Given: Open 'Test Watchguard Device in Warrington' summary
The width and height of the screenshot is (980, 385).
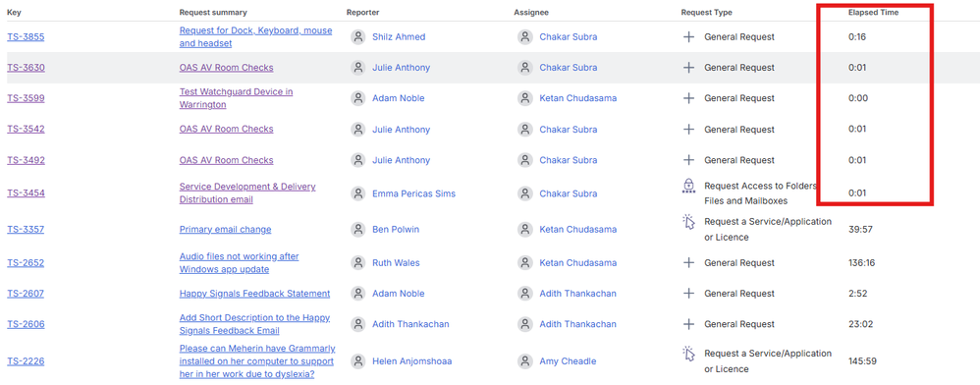Looking at the screenshot, I should click(x=236, y=98).
